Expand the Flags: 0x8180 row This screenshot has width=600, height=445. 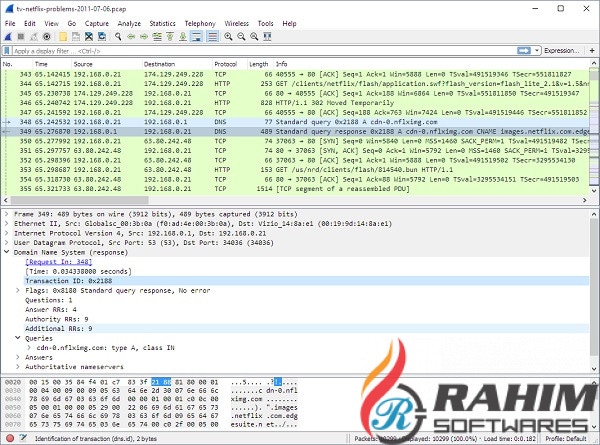pyautogui.click(x=18, y=291)
